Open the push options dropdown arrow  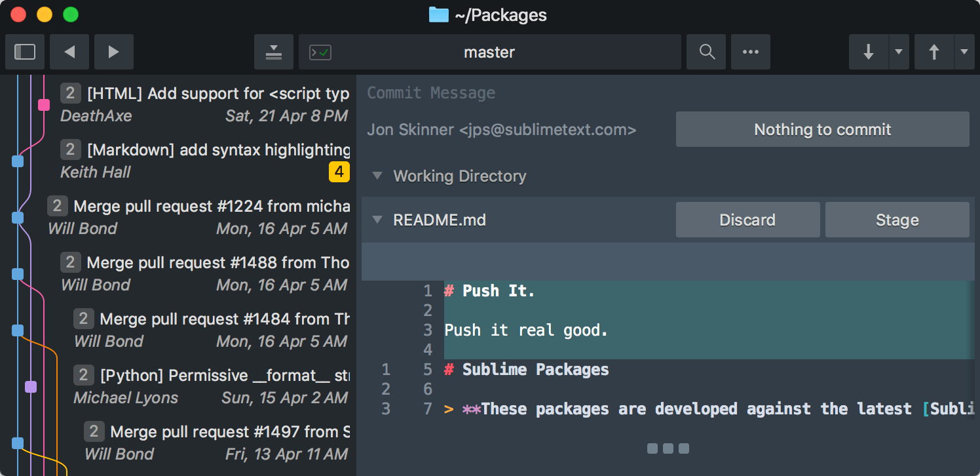[x=965, y=51]
